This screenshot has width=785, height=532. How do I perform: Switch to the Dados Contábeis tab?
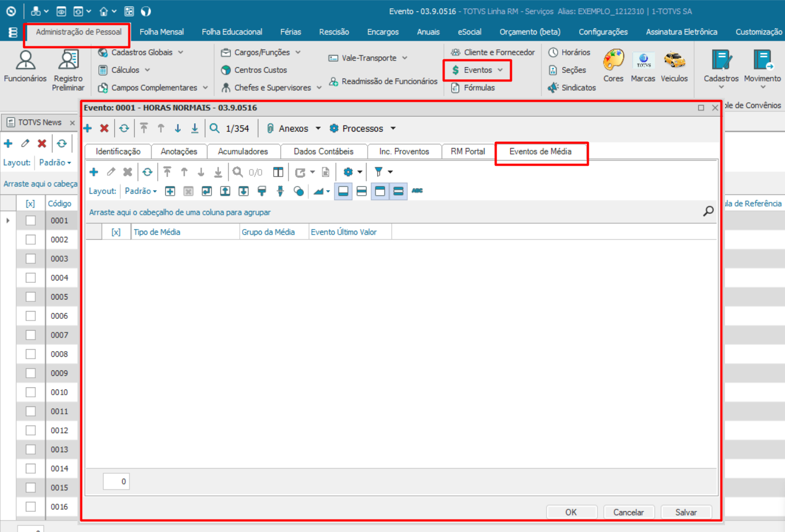(324, 152)
